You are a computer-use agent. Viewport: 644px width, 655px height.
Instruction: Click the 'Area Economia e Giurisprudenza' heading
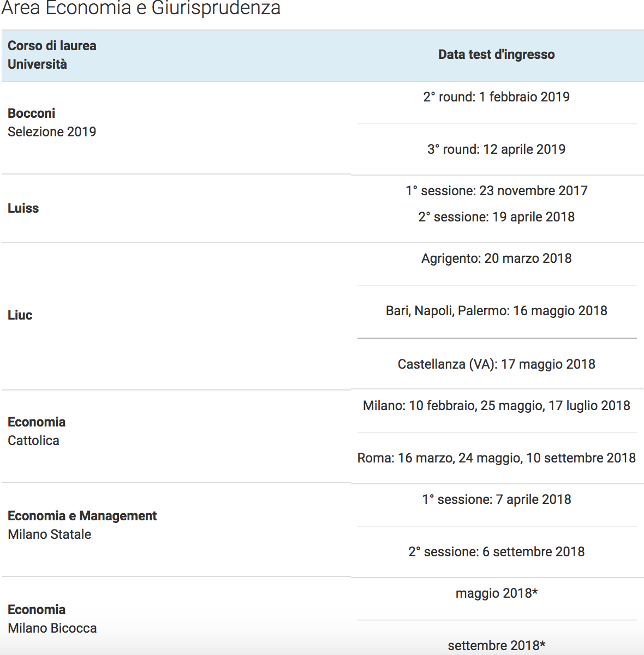(x=141, y=8)
